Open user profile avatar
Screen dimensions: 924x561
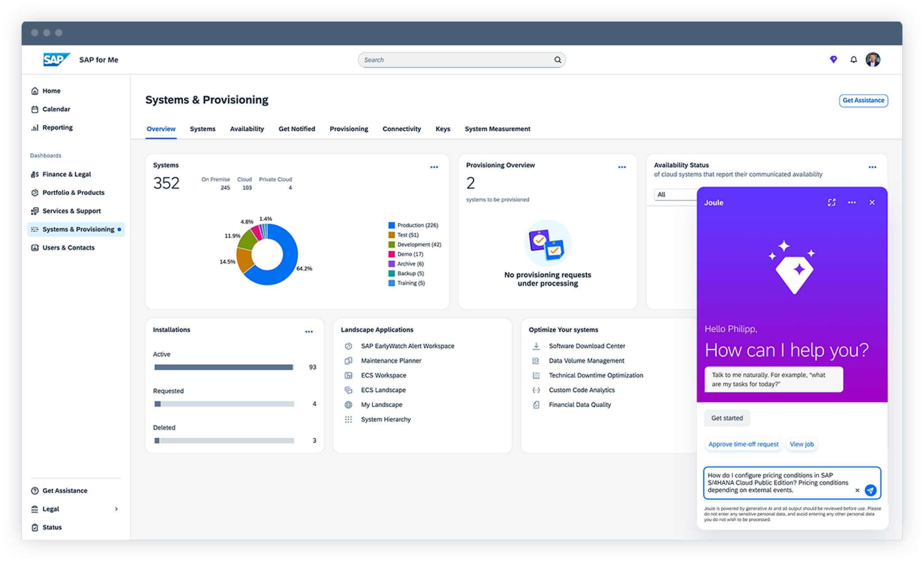point(873,59)
